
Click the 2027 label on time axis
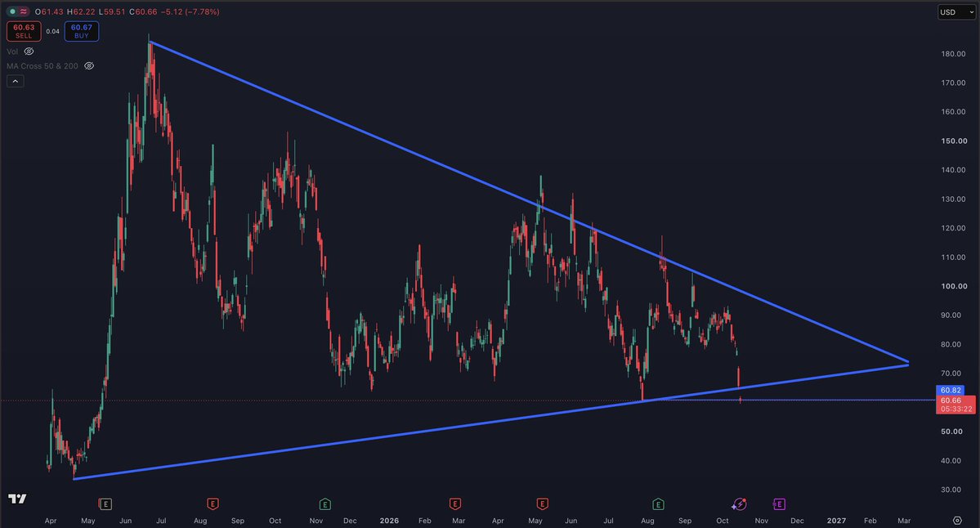[836, 521]
